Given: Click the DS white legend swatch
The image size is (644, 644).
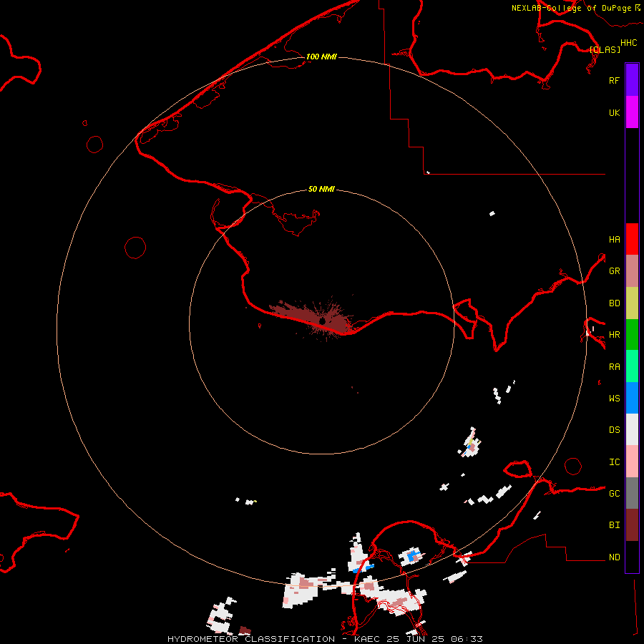Looking at the screenshot, I should 632,429.
